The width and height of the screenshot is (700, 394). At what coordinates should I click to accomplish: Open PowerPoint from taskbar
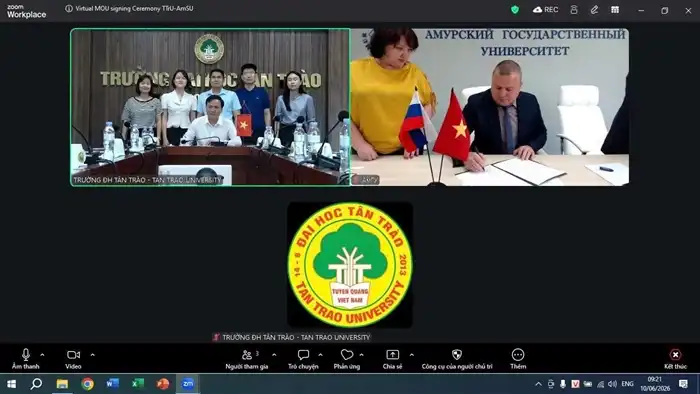click(163, 384)
